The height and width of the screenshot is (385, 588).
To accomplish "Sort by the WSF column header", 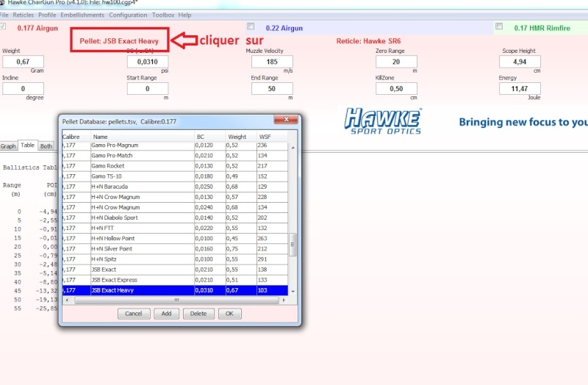I will pyautogui.click(x=272, y=137).
